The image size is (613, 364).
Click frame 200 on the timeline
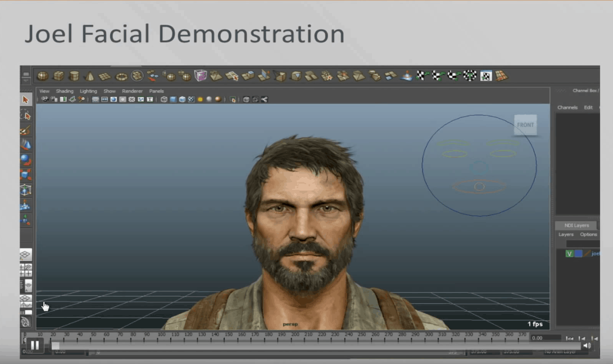click(295, 335)
